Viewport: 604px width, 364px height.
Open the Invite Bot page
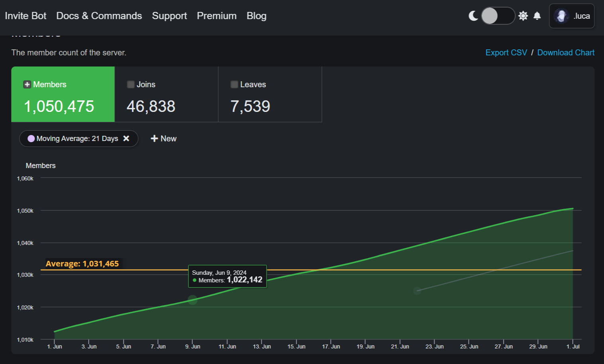point(25,16)
